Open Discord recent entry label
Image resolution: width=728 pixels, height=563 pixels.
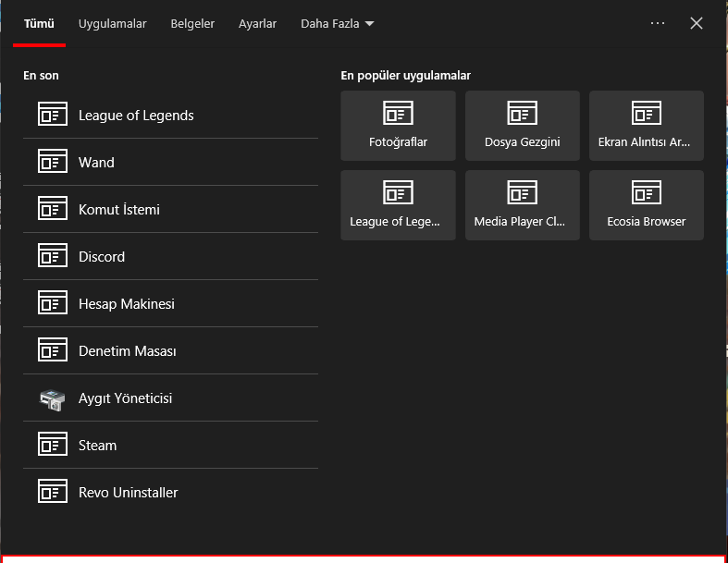point(102,257)
